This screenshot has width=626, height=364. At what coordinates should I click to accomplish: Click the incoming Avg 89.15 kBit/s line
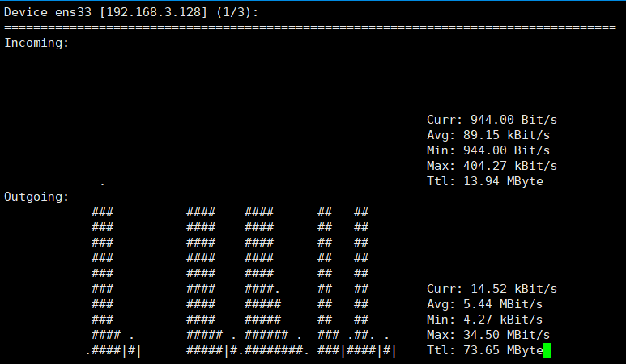tap(488, 135)
